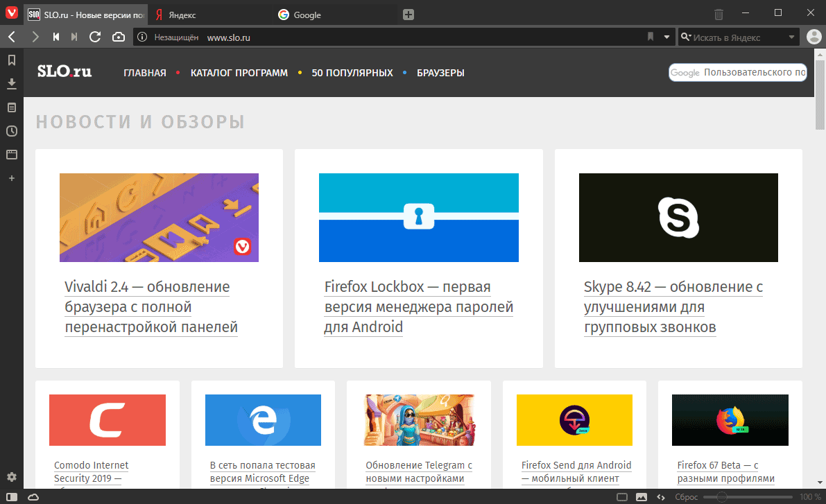Open the Vivaldi 2.4 article link
Viewport: 826px width, 504px height.
click(x=151, y=307)
